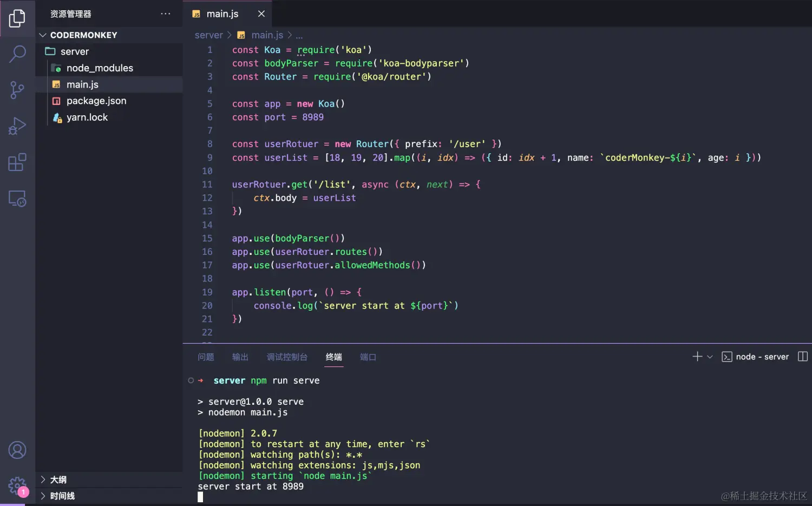The height and width of the screenshot is (506, 812).
Task: Click the port value 8989 in code
Action: pos(313,117)
